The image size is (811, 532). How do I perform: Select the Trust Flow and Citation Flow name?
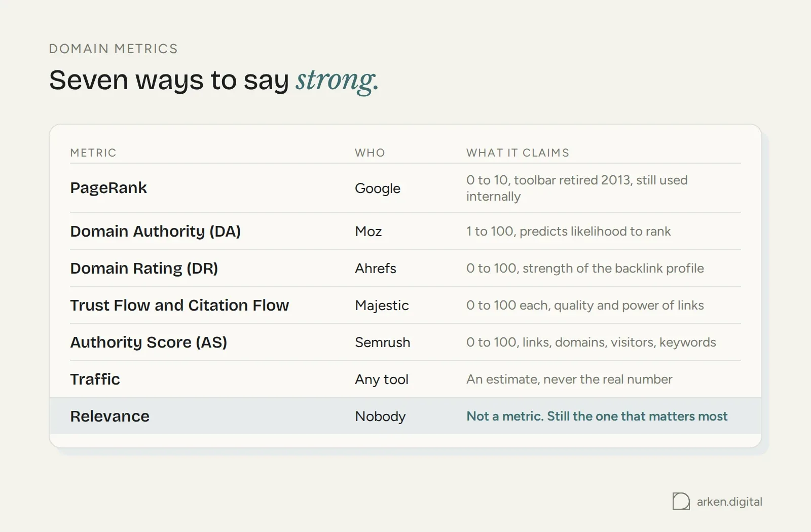pos(179,306)
